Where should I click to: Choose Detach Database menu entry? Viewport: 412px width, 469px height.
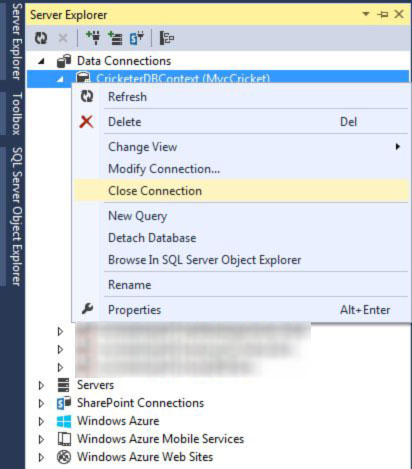pyautogui.click(x=241, y=238)
